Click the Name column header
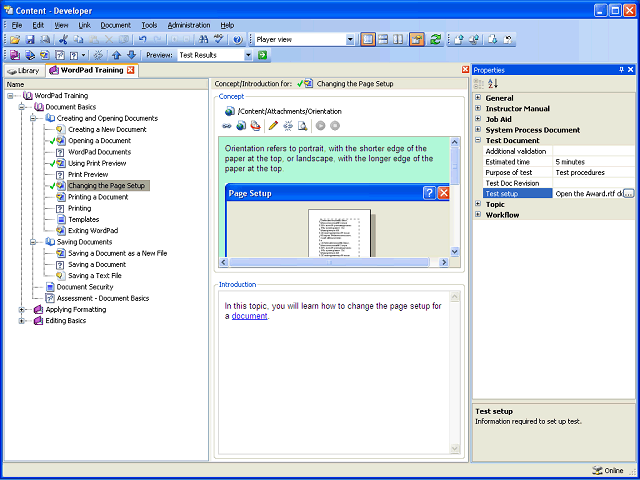 pos(106,84)
